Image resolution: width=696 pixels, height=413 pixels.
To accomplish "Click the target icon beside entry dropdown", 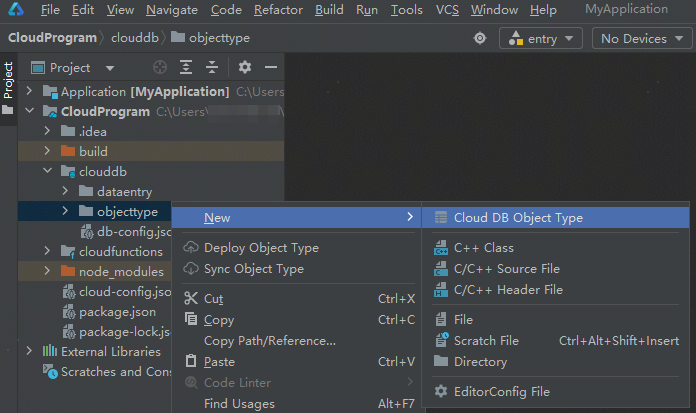I will coord(480,38).
